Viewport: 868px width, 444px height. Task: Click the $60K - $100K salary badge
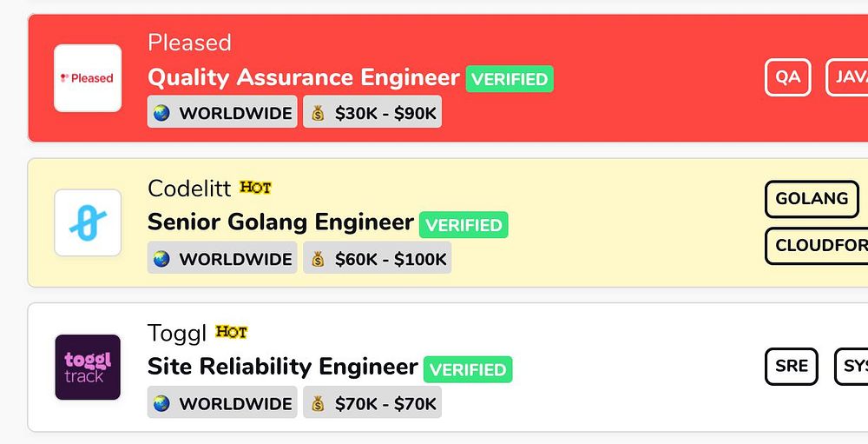377,259
